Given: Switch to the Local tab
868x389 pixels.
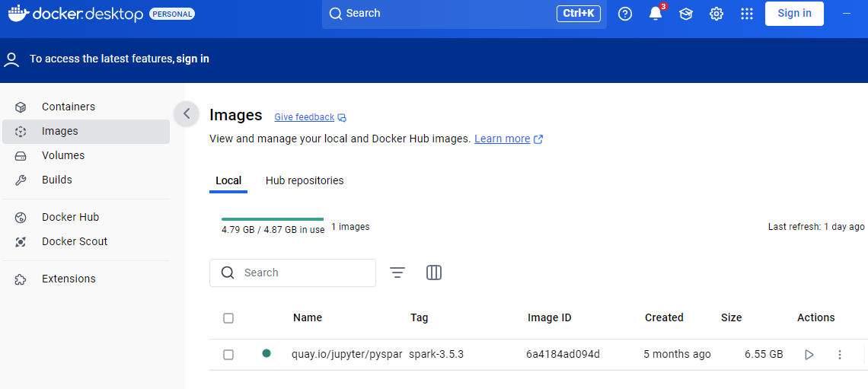Looking at the screenshot, I should (x=228, y=181).
